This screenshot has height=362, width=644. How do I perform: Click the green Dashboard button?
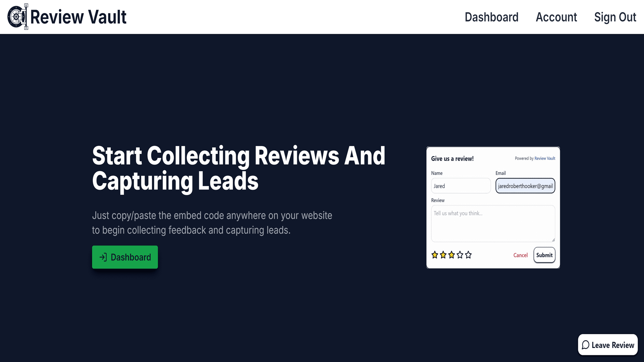tap(125, 257)
